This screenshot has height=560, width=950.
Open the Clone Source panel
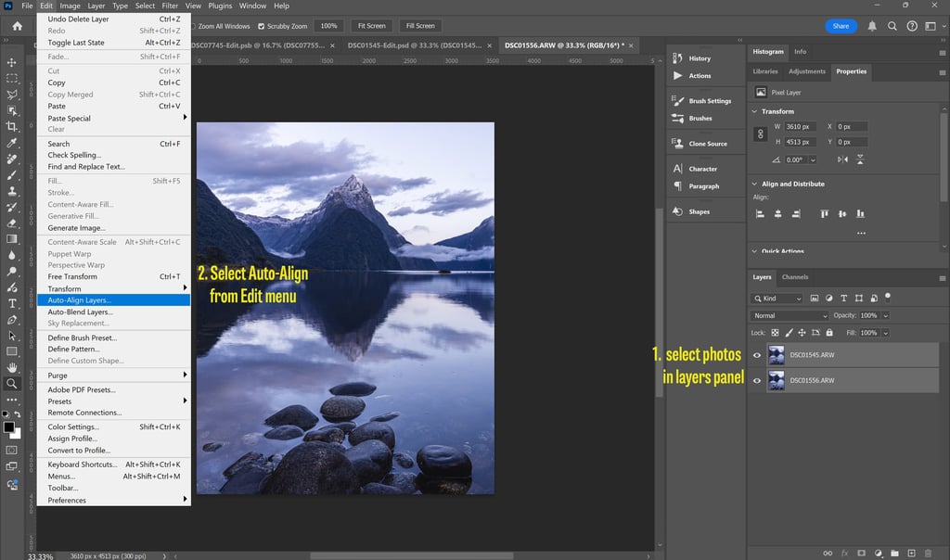point(676,144)
